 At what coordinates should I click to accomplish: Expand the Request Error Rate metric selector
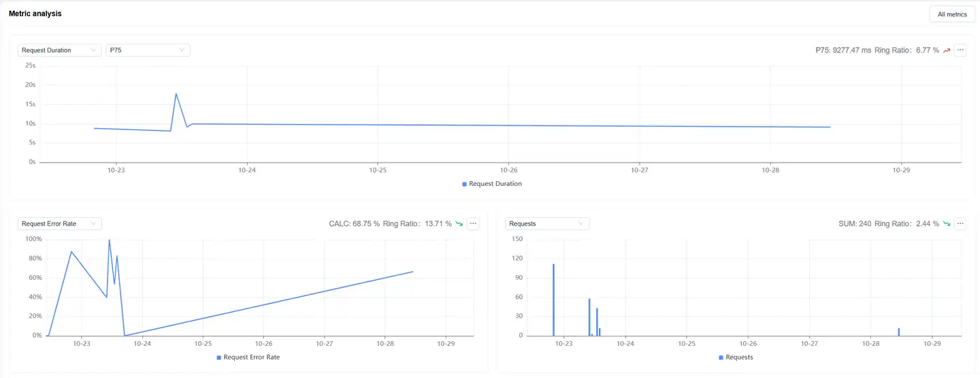tap(60, 223)
